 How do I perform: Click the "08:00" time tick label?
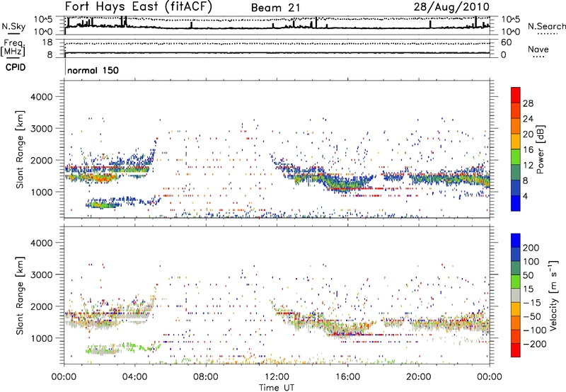[x=206, y=377]
